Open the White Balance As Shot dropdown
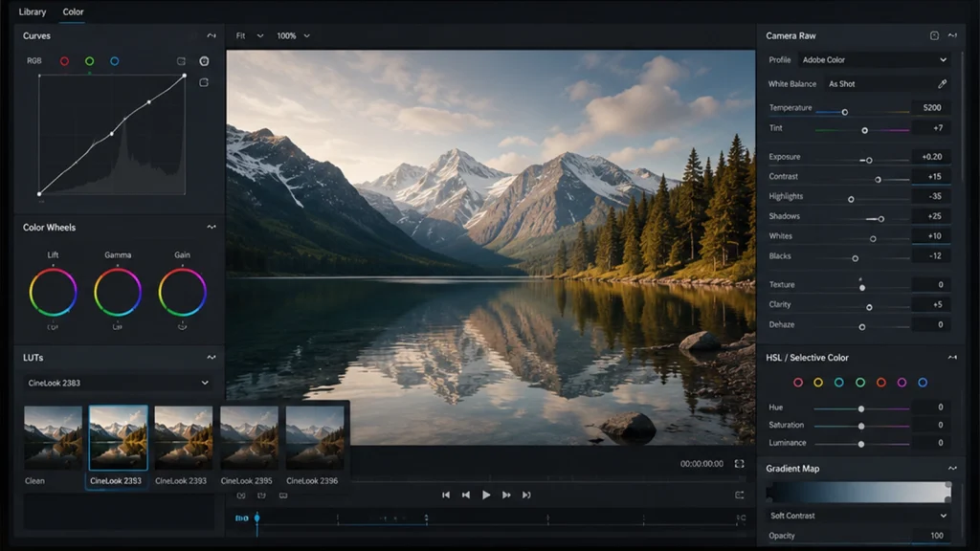 click(x=879, y=84)
